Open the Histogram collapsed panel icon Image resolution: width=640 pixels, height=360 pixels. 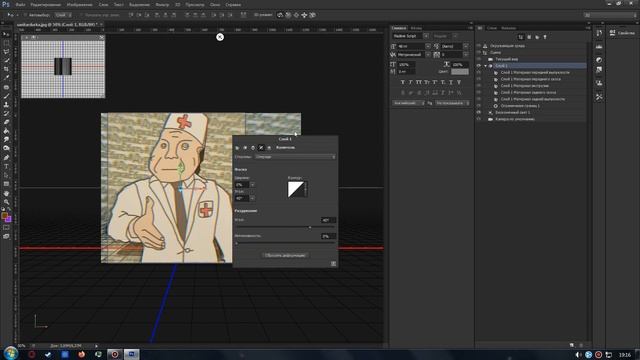point(599,47)
